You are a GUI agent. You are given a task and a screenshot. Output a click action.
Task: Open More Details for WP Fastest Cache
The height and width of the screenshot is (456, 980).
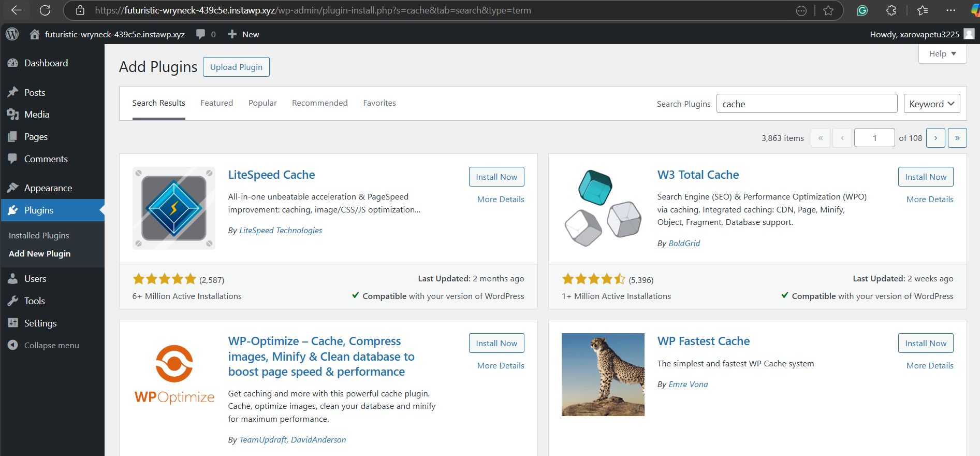tap(930, 366)
